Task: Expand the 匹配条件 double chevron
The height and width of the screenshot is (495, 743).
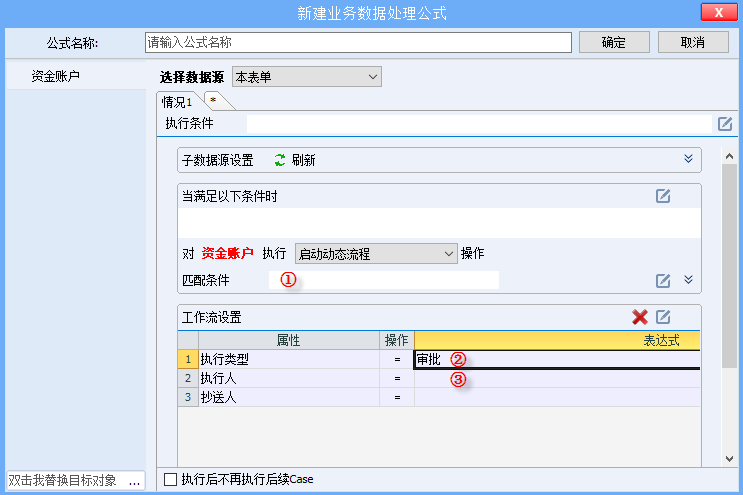Action: pyautogui.click(x=688, y=279)
